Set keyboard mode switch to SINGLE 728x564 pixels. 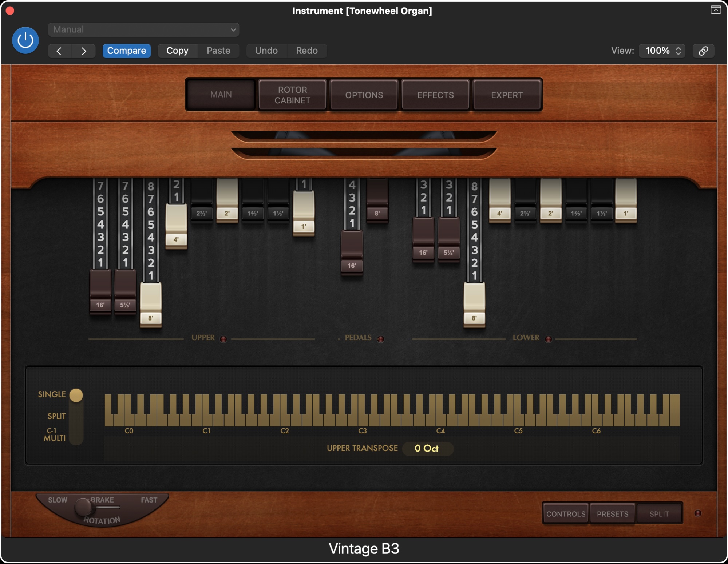(x=52, y=394)
